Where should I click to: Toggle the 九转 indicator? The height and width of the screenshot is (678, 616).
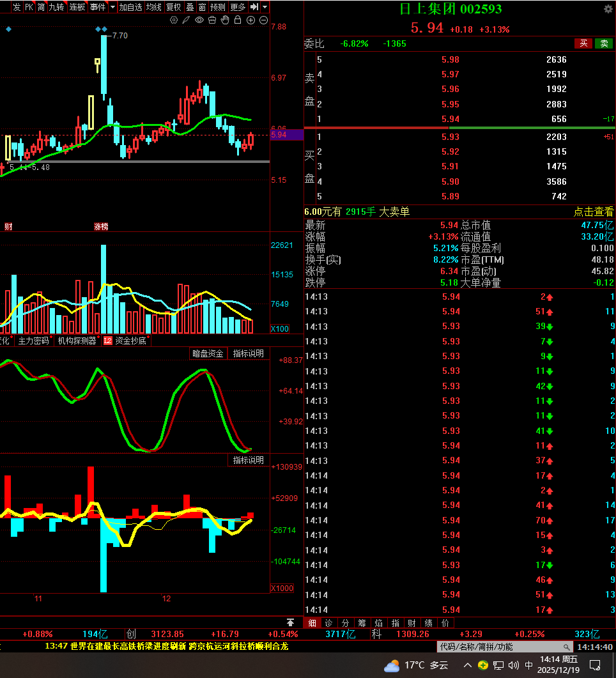56,7
